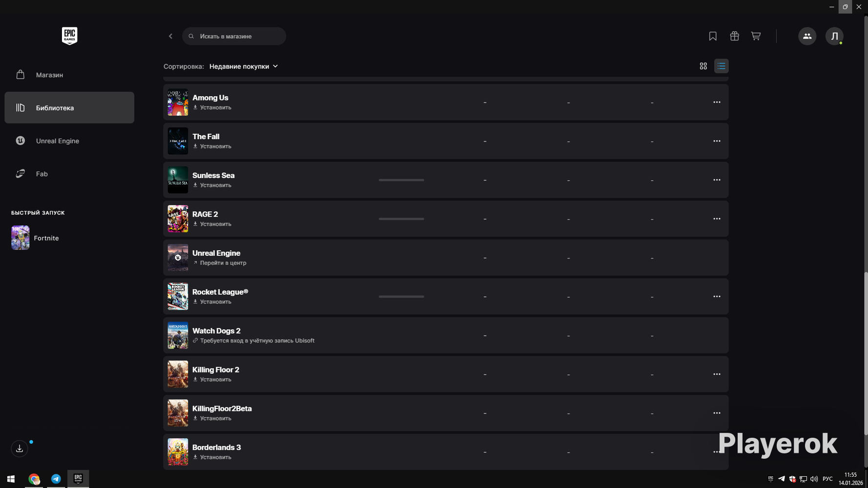
Task: Launch Fortnite from quick launch
Action: [x=35, y=238]
